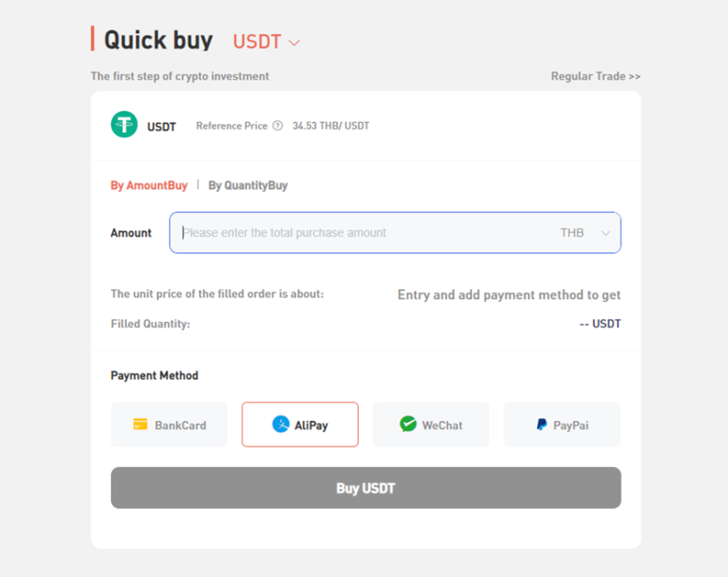Switch to the By AmountBuy tab

point(149,185)
